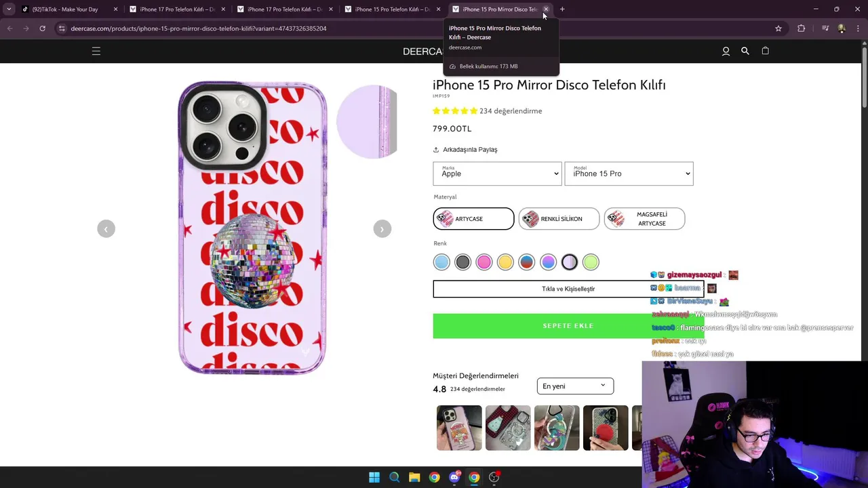Open Discord from the taskbar
Image resolution: width=868 pixels, height=488 pixels.
(x=454, y=477)
